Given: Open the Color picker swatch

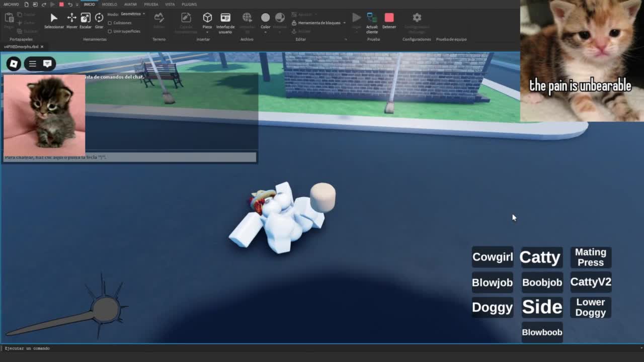Looking at the screenshot, I should tap(265, 18).
